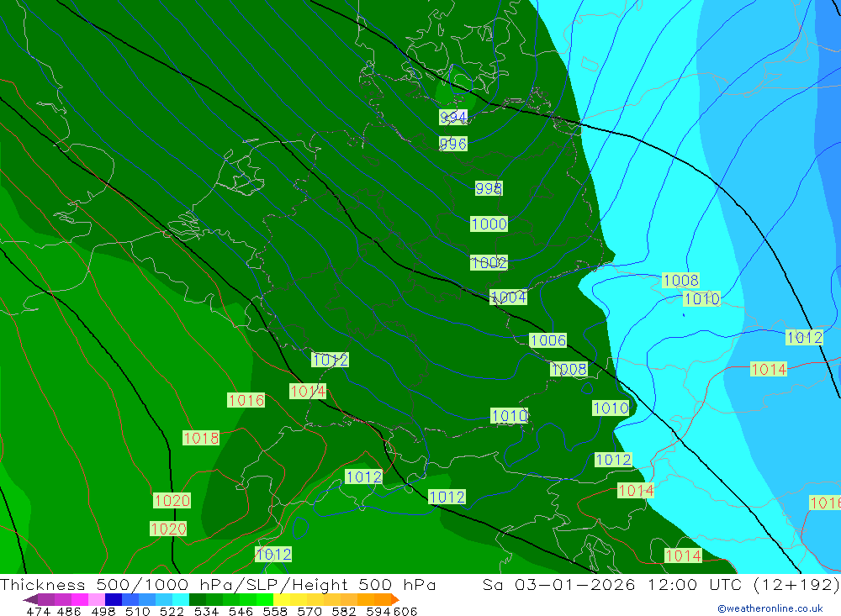
Task: Click the cyan swatch in the thickness legend
Action: 181,599
